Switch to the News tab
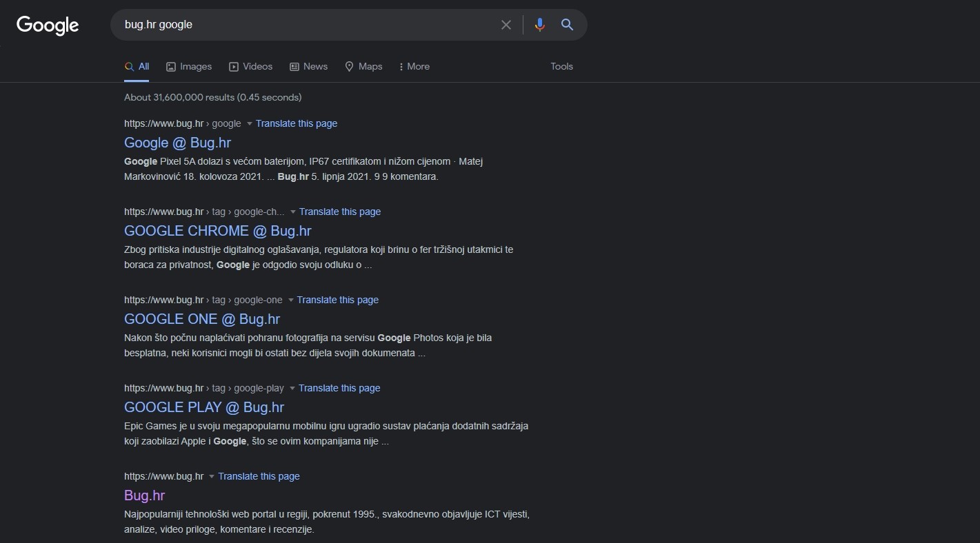This screenshot has width=980, height=543. pyautogui.click(x=308, y=67)
